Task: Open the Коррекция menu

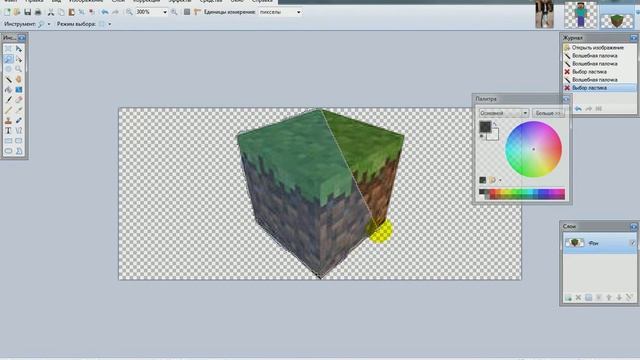Action: (146, 1)
